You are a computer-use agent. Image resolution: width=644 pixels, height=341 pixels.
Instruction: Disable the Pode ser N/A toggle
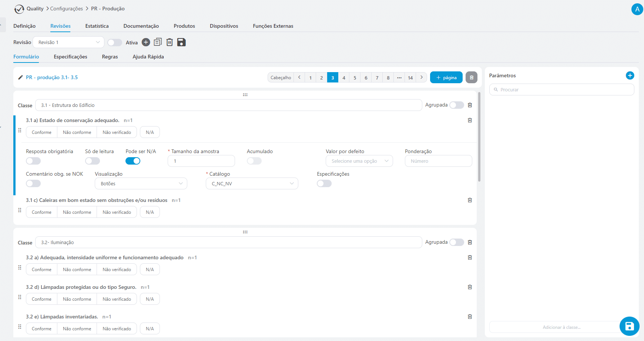point(133,161)
